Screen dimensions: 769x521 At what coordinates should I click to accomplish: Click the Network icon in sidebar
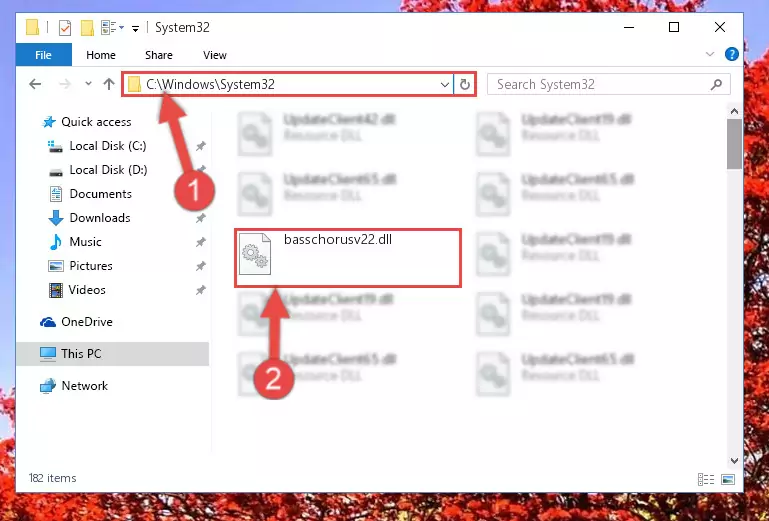[x=48, y=386]
